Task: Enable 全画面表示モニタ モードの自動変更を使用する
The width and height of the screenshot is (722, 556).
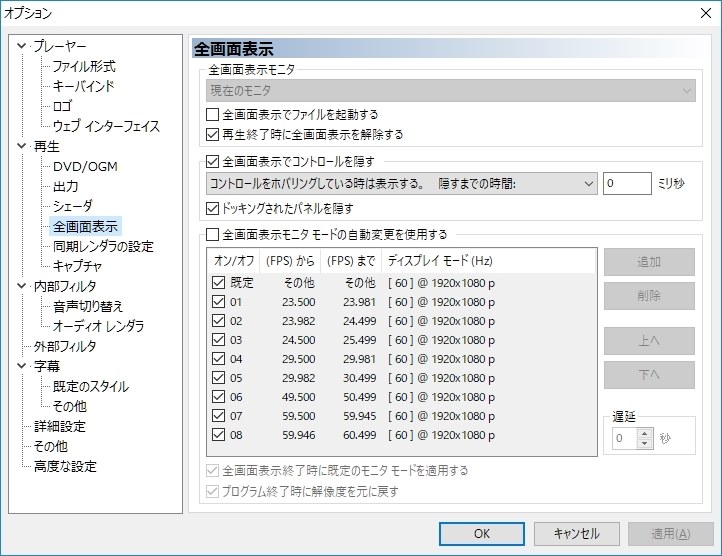Action: [212, 234]
